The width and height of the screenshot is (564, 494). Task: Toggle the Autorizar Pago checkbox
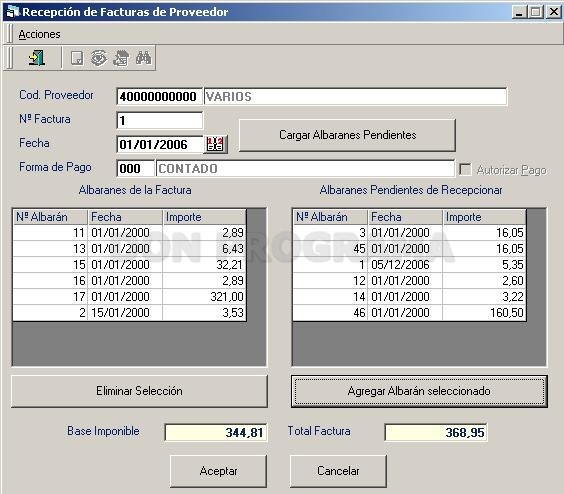465,169
